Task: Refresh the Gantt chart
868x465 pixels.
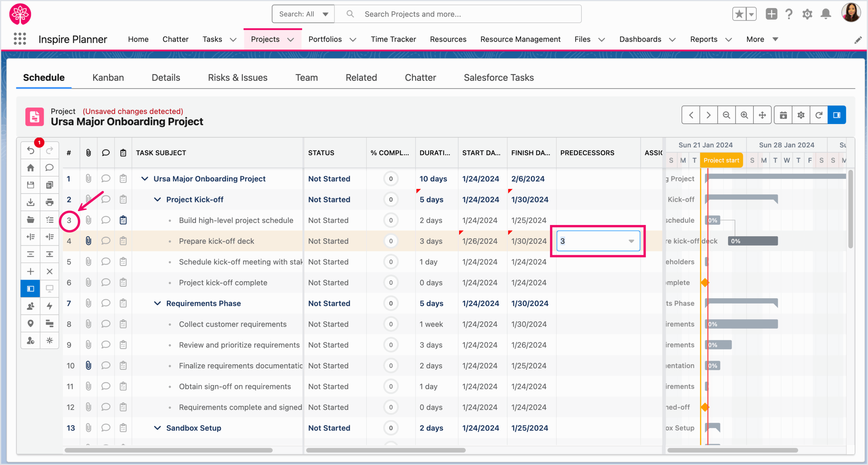Action: (x=819, y=115)
